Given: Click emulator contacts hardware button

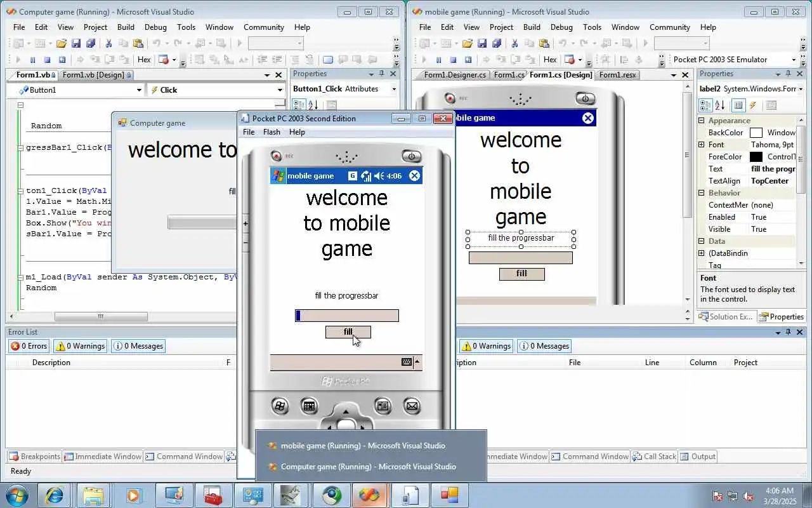Looking at the screenshot, I should click(383, 406).
